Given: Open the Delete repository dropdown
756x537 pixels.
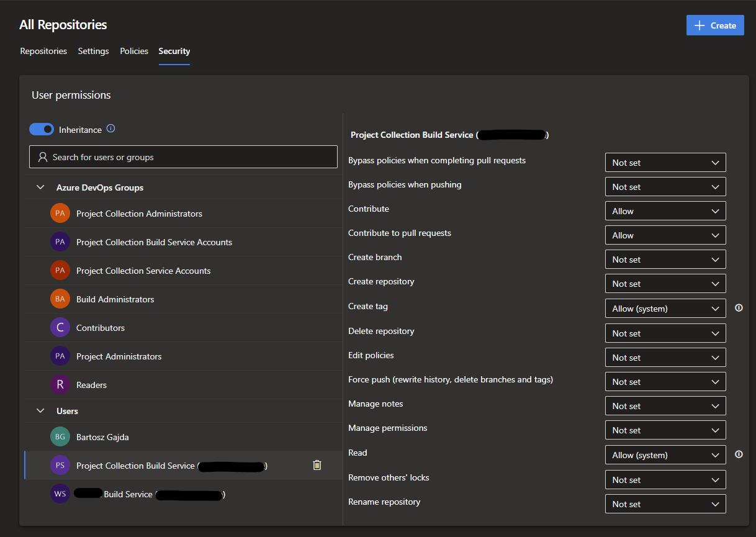Looking at the screenshot, I should click(x=665, y=333).
